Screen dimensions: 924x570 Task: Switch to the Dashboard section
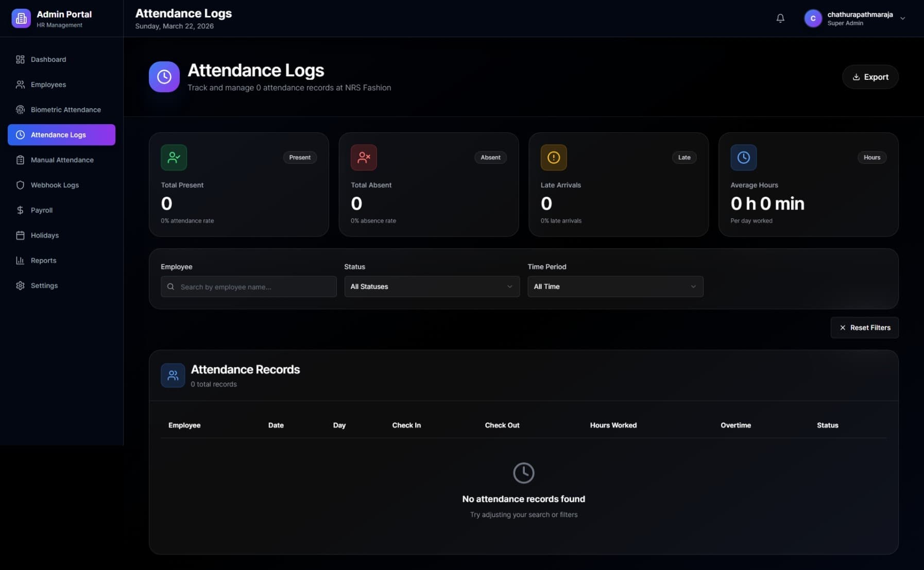point(48,59)
